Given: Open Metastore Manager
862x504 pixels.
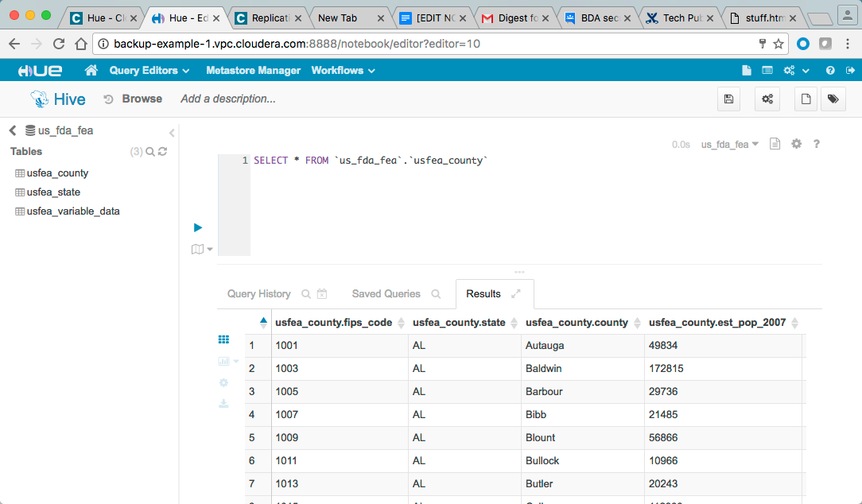Looking at the screenshot, I should point(253,71).
